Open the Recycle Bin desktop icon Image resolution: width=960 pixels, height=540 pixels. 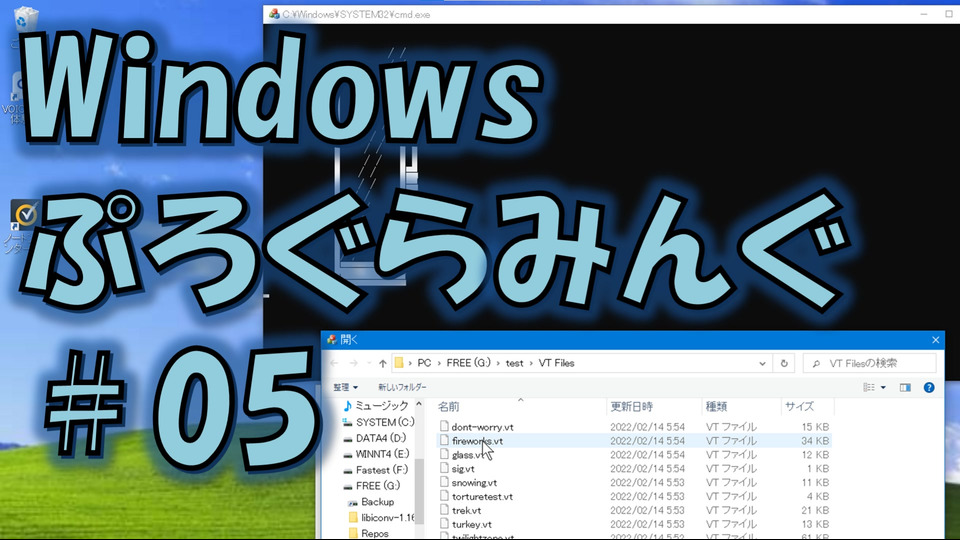point(25,18)
